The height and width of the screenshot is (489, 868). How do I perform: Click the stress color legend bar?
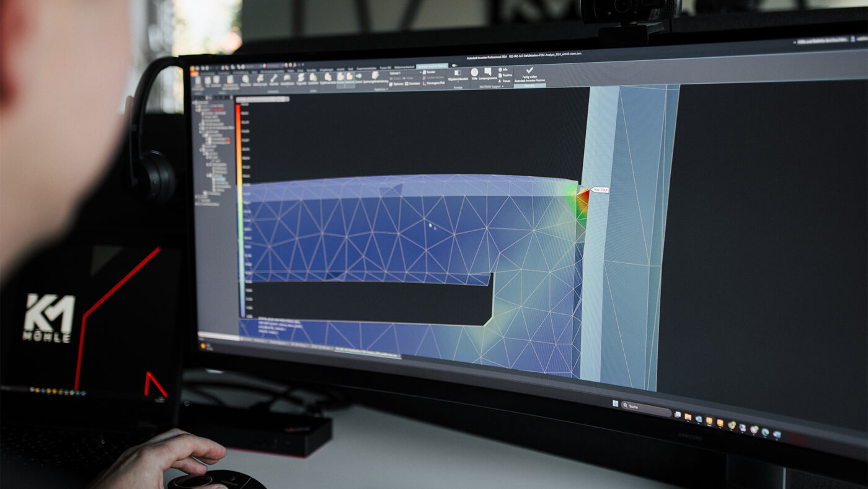click(239, 211)
